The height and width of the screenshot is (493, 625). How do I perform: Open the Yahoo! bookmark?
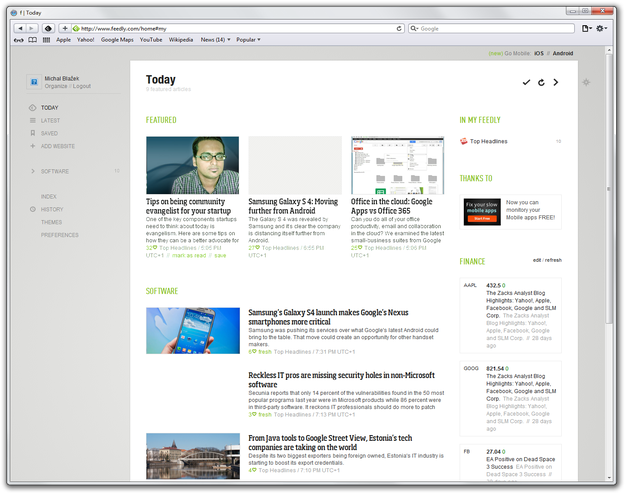click(85, 40)
